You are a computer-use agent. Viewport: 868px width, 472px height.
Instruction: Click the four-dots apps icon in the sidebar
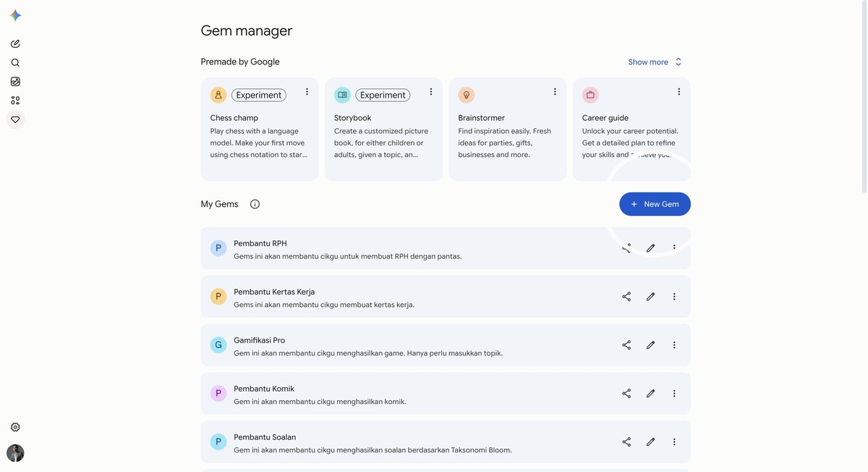coord(15,101)
